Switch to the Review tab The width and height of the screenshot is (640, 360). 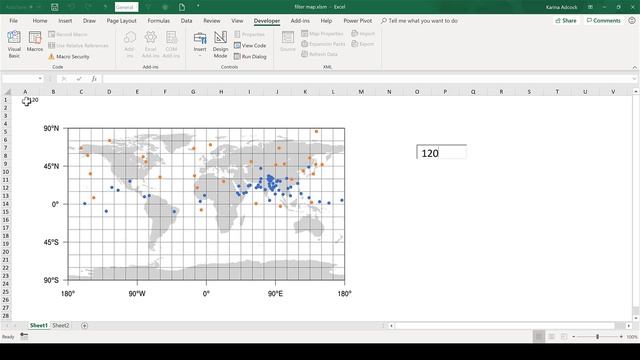(211, 21)
